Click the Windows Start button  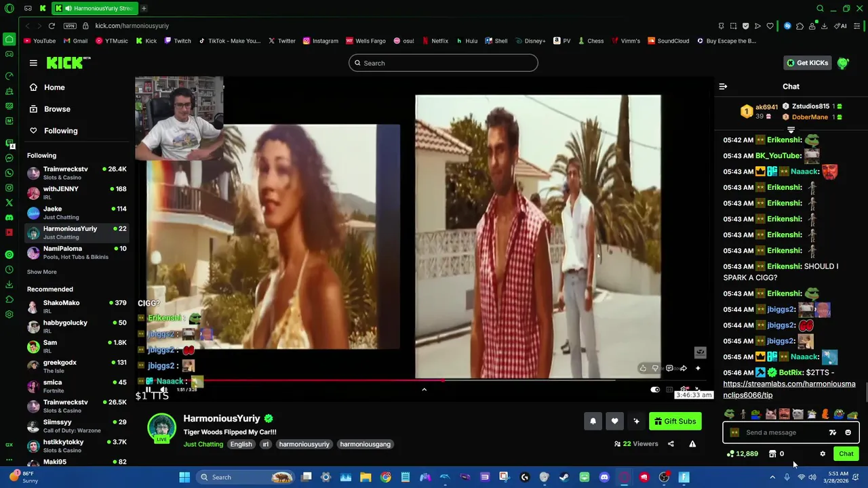click(x=184, y=477)
